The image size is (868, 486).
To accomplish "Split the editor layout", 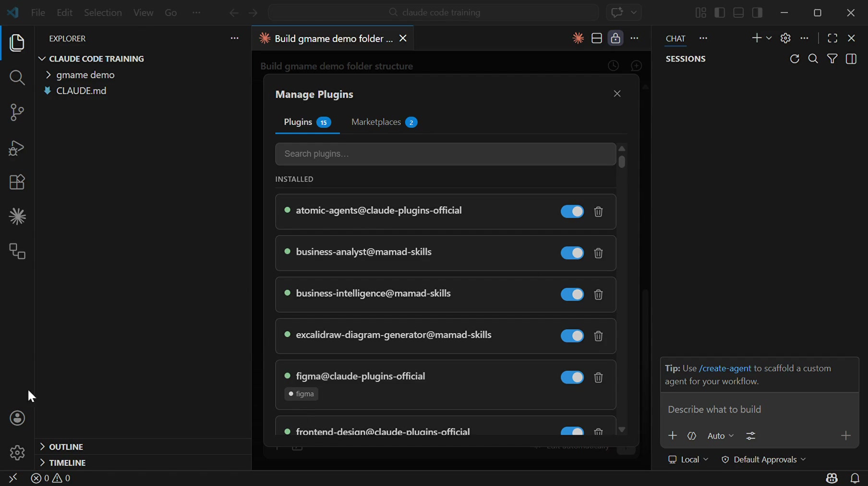I will click(597, 38).
